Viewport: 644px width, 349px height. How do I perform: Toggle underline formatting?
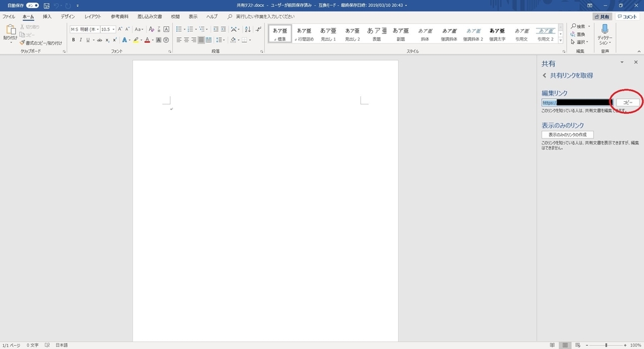pyautogui.click(x=88, y=40)
